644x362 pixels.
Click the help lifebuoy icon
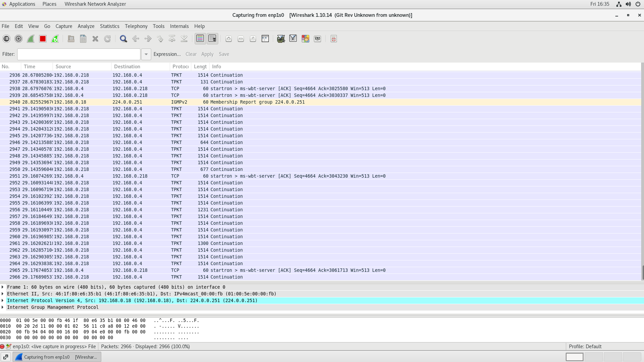point(334,39)
